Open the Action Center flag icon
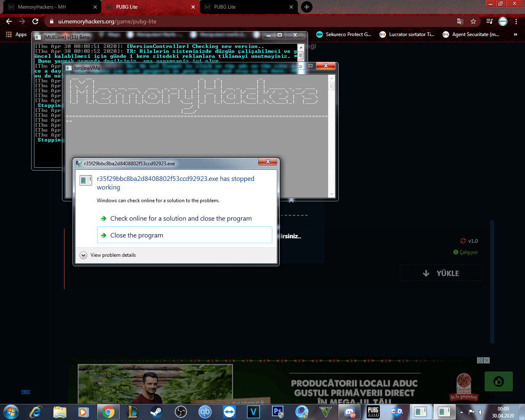Screen dimensions: 525x420 [472, 412]
